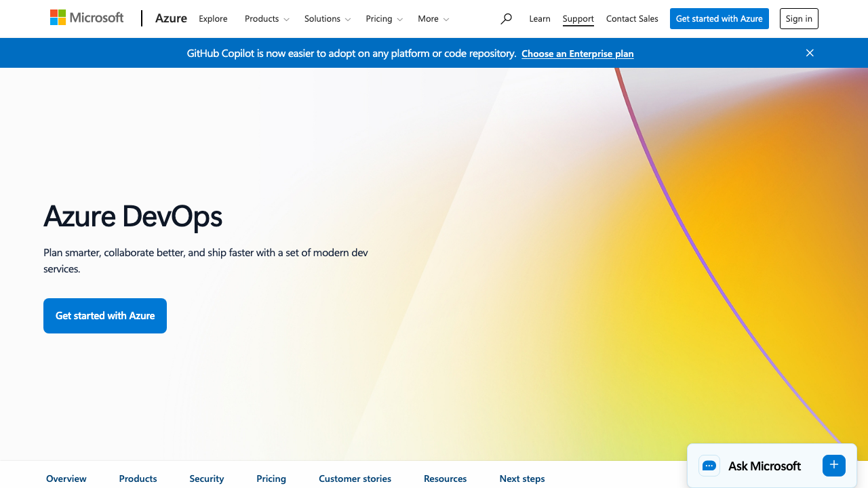Expand the More dropdown menu

[x=433, y=19]
